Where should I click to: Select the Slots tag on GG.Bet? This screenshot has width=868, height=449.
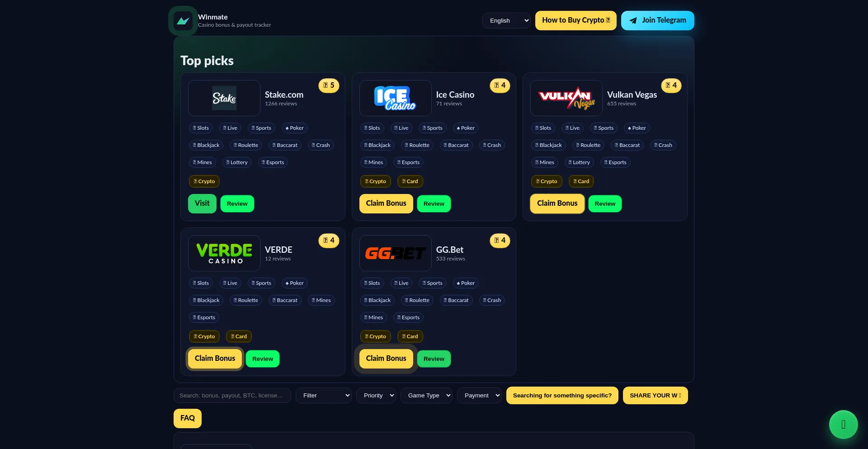372,283
